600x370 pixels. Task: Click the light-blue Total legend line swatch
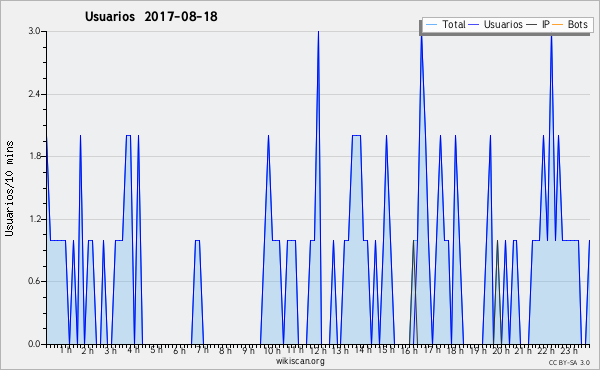point(431,25)
